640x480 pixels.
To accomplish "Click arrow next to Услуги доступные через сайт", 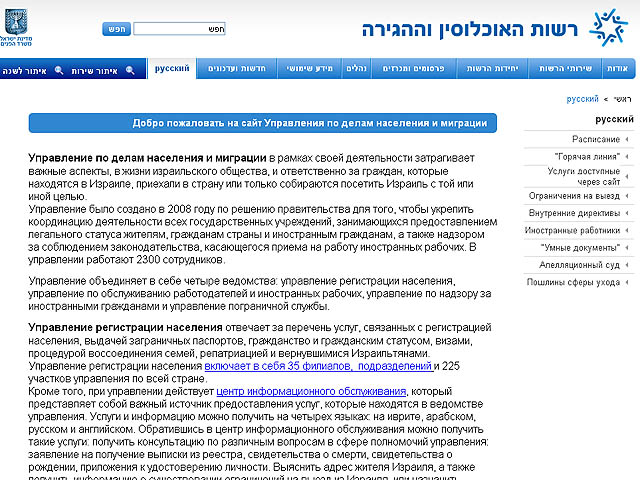I will (627, 176).
